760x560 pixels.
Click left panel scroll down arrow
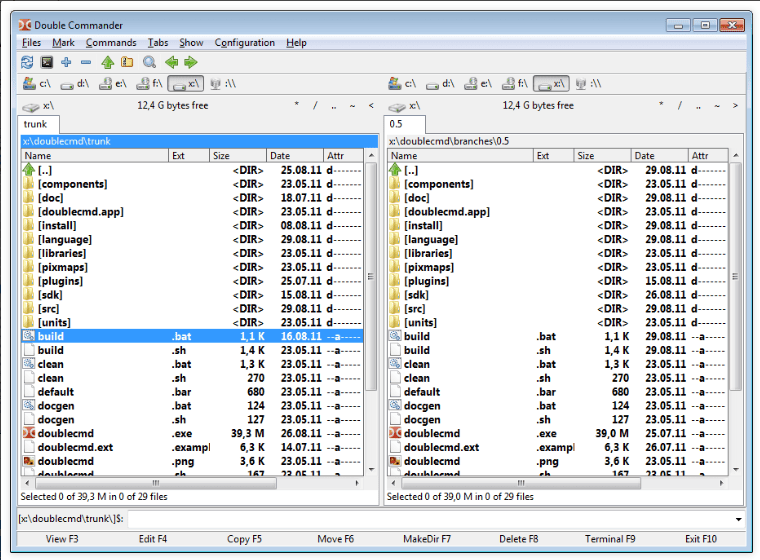tap(371, 469)
